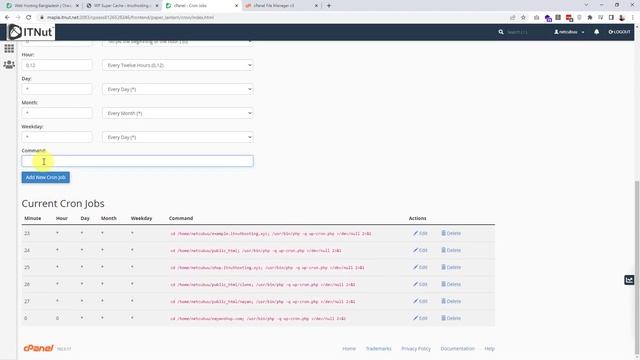Click the Hour input field showing 0,12

[x=57, y=65]
